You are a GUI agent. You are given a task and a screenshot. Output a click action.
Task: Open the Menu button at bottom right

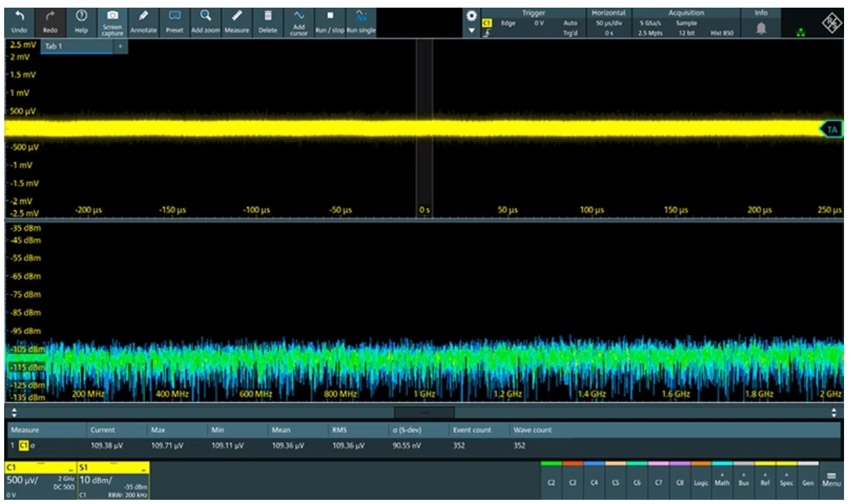click(832, 480)
